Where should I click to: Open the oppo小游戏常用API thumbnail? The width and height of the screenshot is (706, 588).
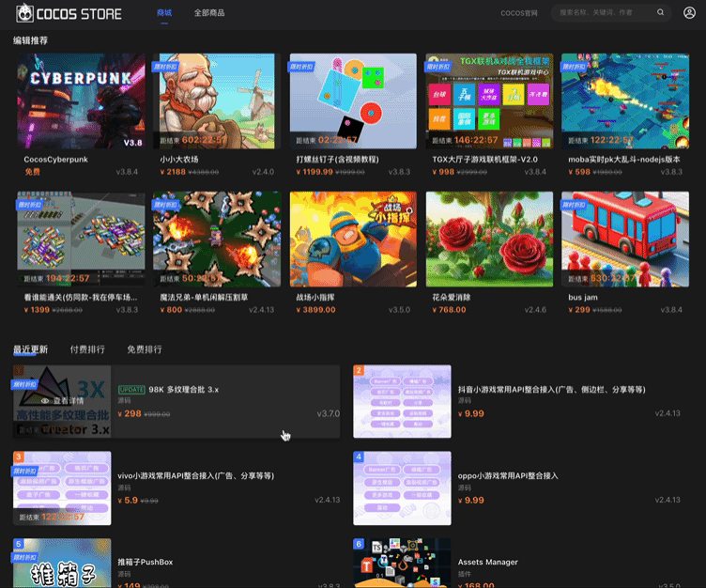402,488
